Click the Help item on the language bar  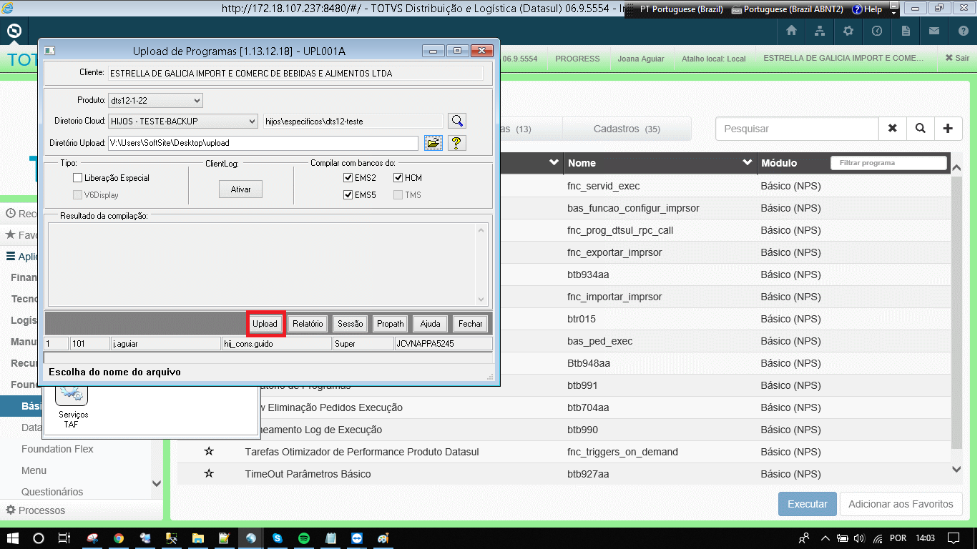(x=867, y=10)
